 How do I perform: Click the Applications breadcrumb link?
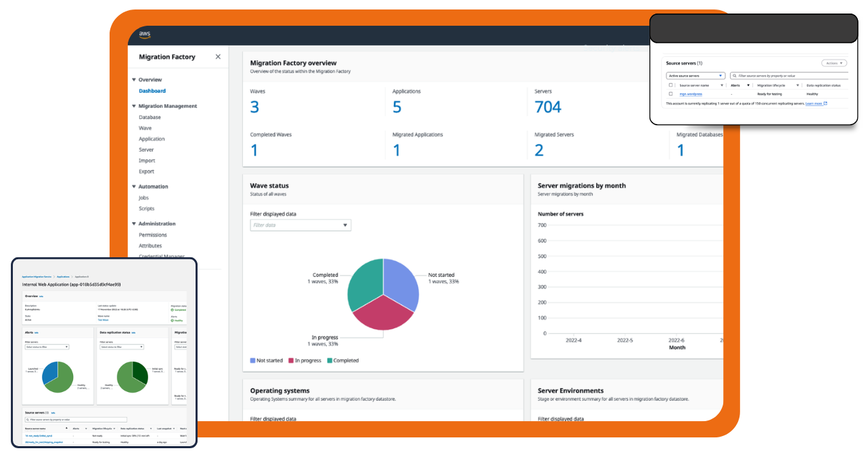(64, 277)
